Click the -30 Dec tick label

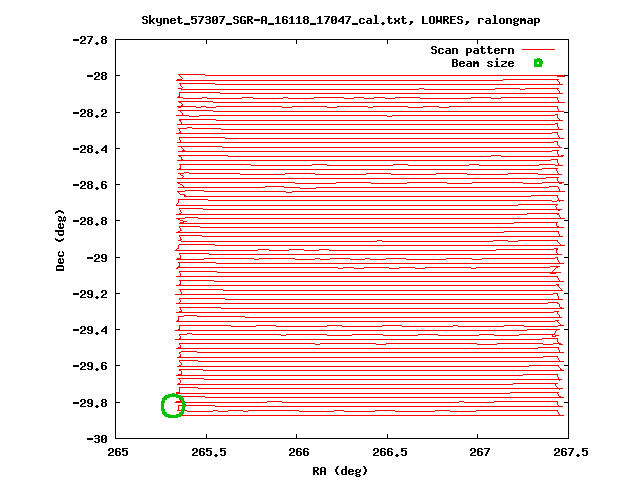[x=97, y=439]
